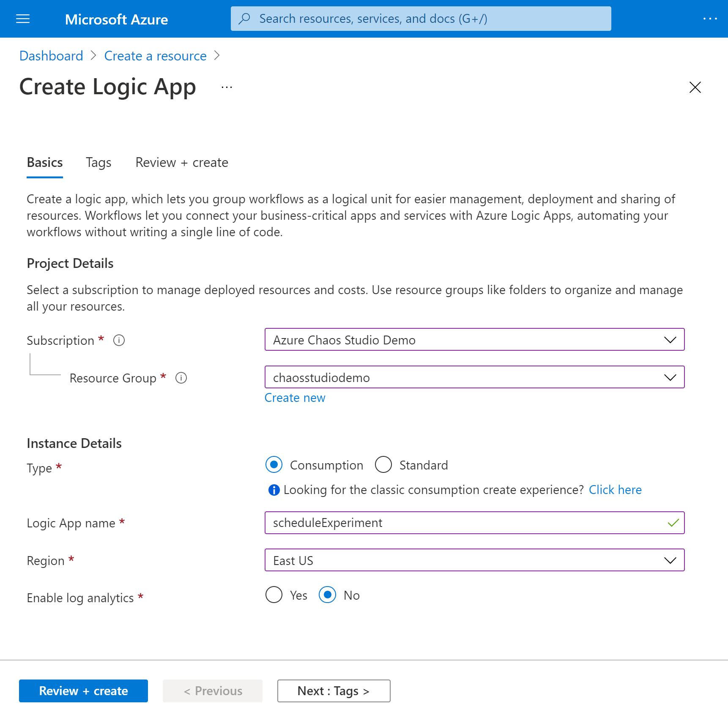Click the Resource Group info icon
728x715 pixels.
[181, 378]
